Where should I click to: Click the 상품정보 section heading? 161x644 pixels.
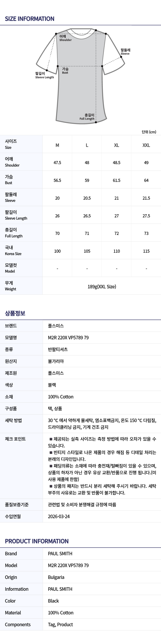click(15, 313)
